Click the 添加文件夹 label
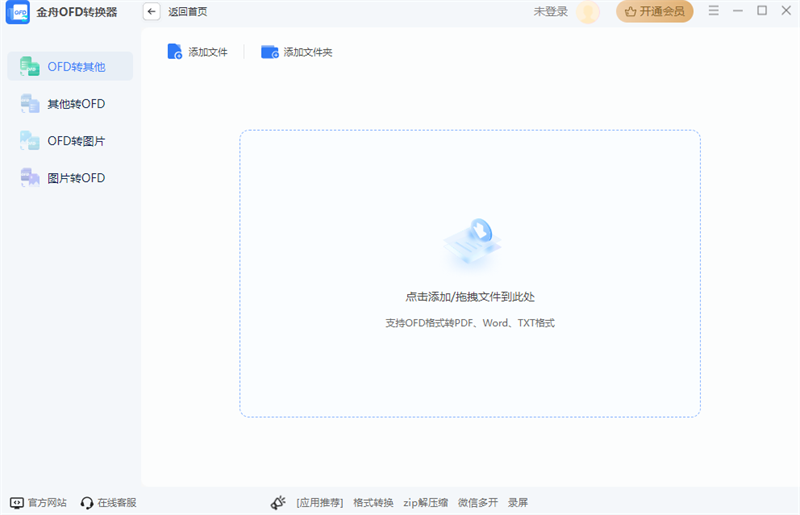 click(x=308, y=52)
